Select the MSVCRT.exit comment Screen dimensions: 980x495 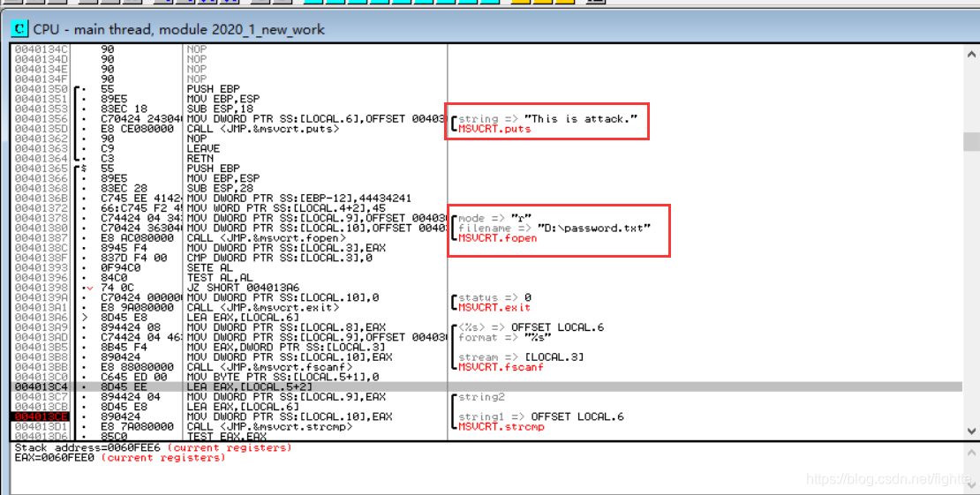494,307
